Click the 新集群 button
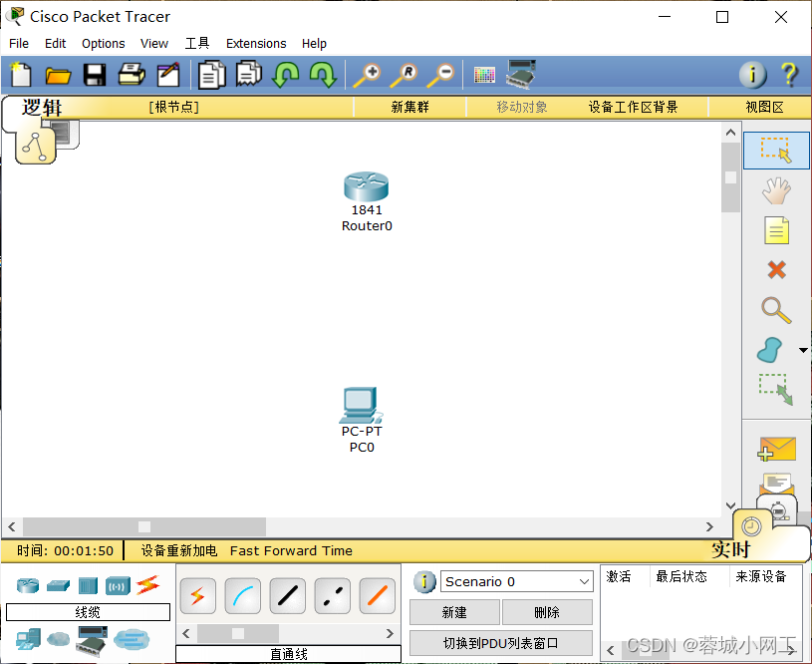This screenshot has height=664, width=812. (x=410, y=108)
